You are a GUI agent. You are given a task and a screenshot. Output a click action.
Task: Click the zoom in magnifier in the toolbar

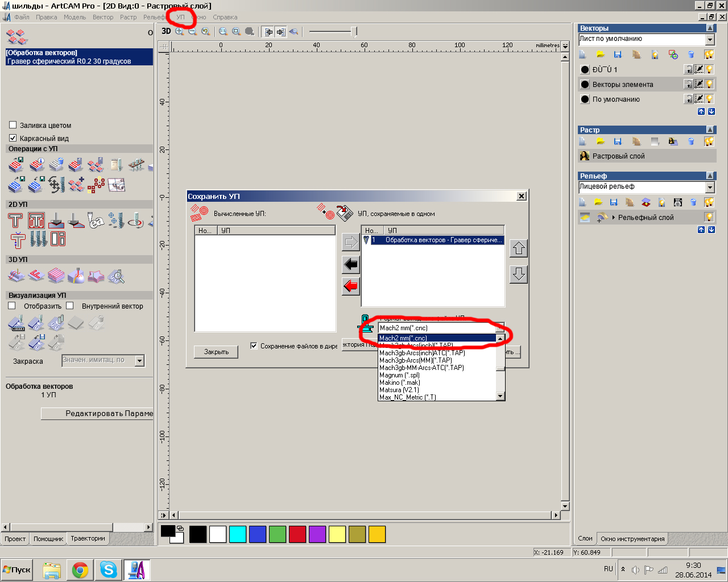pos(179,31)
